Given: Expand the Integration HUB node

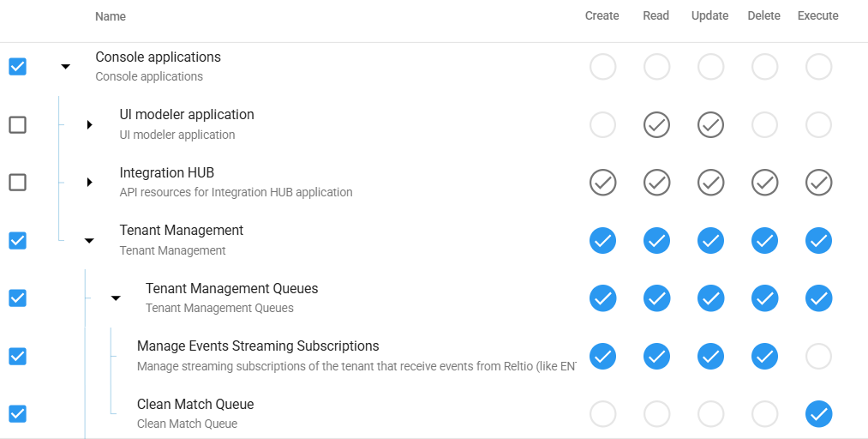Looking at the screenshot, I should (x=89, y=183).
